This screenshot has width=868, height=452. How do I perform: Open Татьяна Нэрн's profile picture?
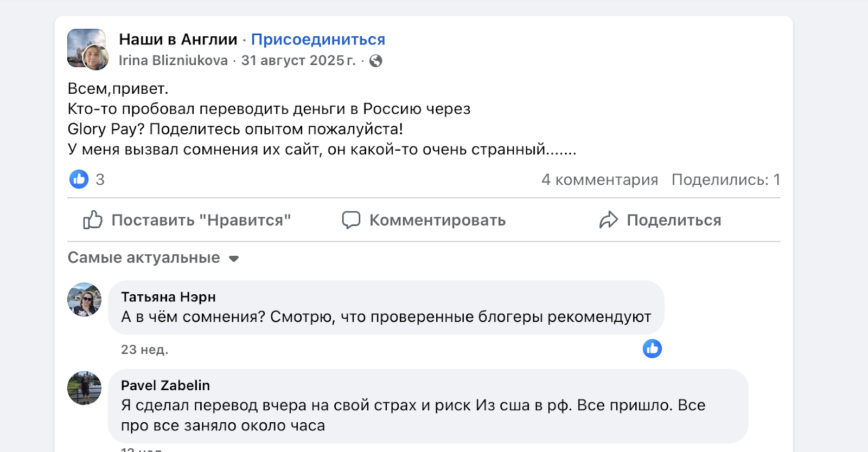pyautogui.click(x=84, y=299)
